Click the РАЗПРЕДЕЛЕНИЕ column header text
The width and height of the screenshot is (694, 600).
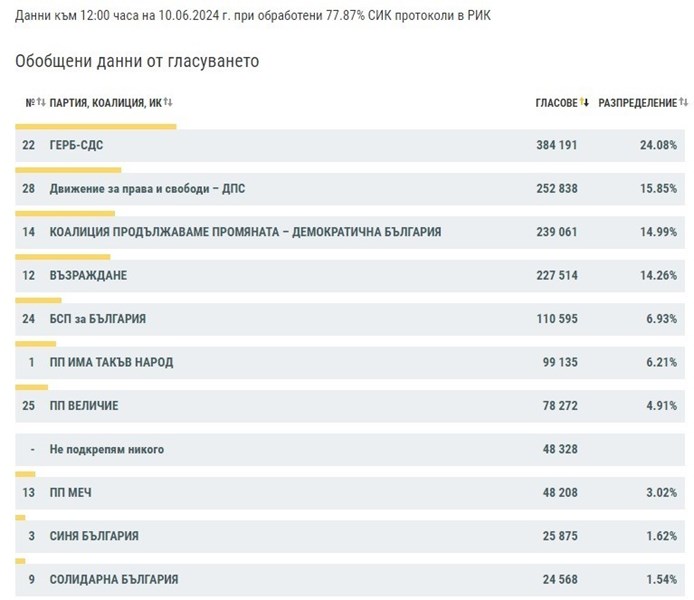(x=637, y=102)
